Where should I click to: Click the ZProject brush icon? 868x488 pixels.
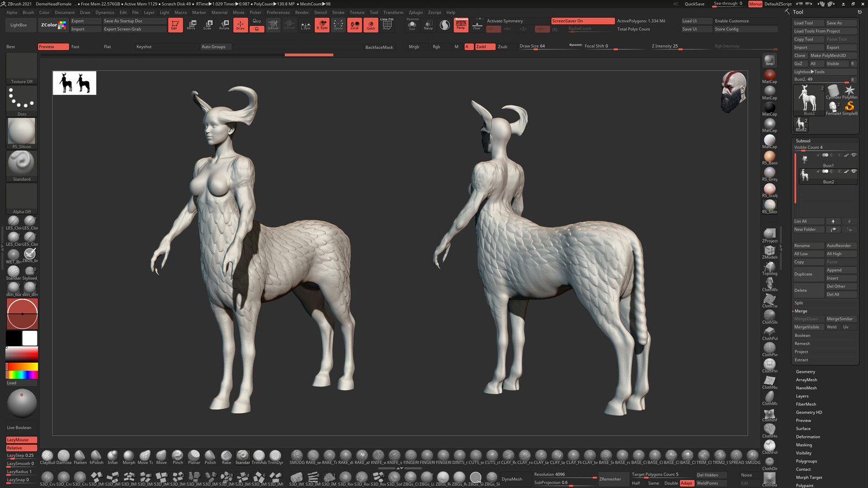pos(769,235)
